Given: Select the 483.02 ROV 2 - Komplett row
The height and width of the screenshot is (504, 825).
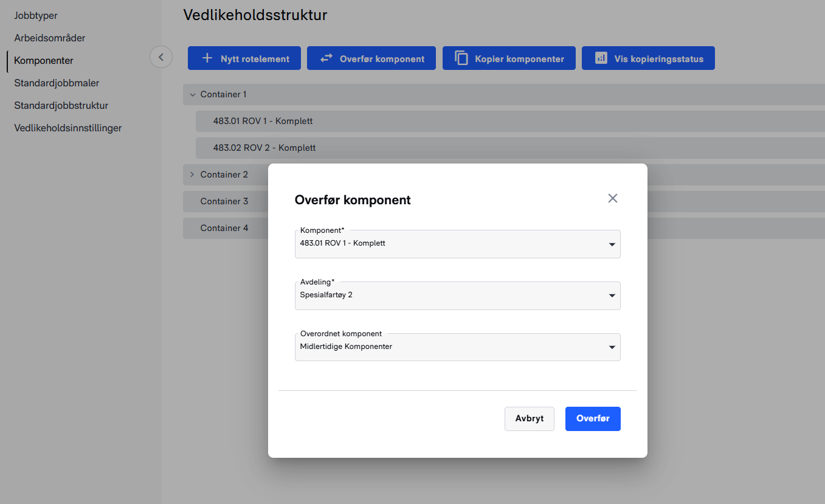Looking at the screenshot, I should (x=264, y=148).
